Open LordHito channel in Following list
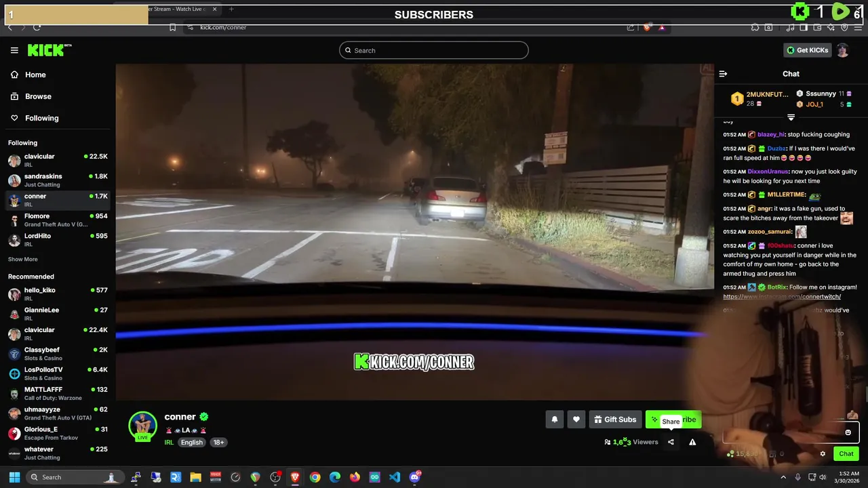 pos(58,239)
